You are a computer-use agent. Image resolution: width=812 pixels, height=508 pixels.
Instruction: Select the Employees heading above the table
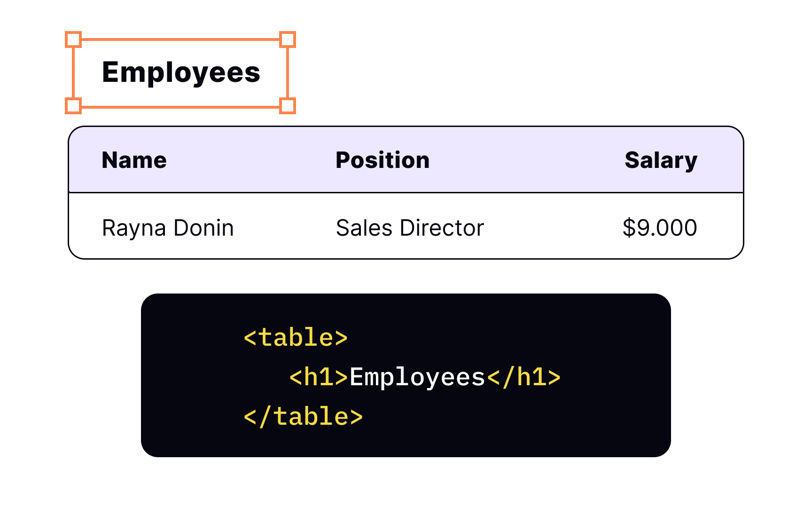point(181,72)
